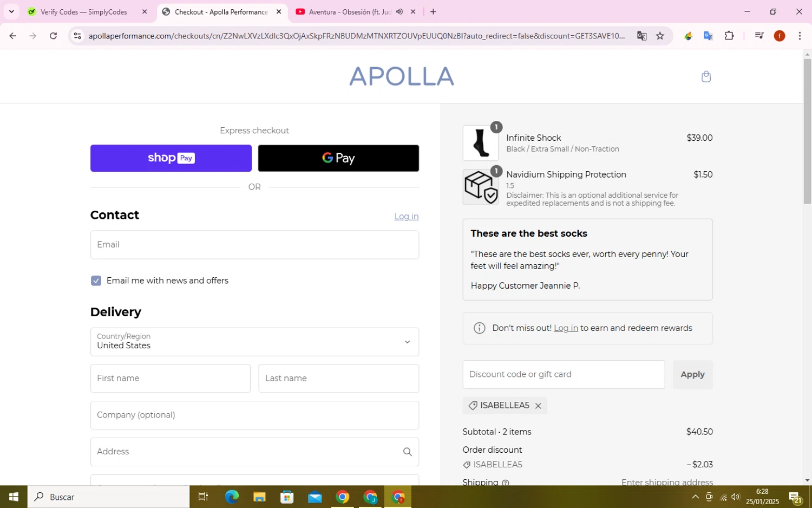This screenshot has height=508, width=812.
Task: Open the clock showing 6:28
Action: point(762,497)
